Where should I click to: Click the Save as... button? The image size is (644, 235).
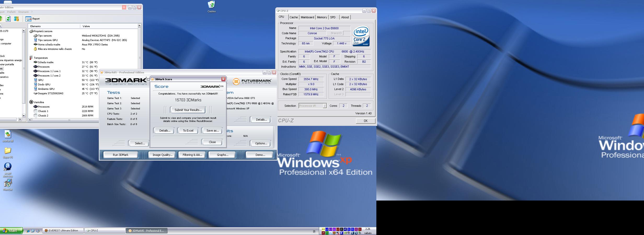pyautogui.click(x=212, y=131)
